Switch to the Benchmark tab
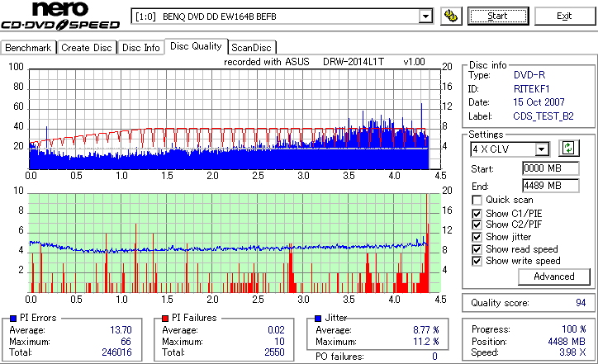The image size is (598, 364). pos(28,48)
